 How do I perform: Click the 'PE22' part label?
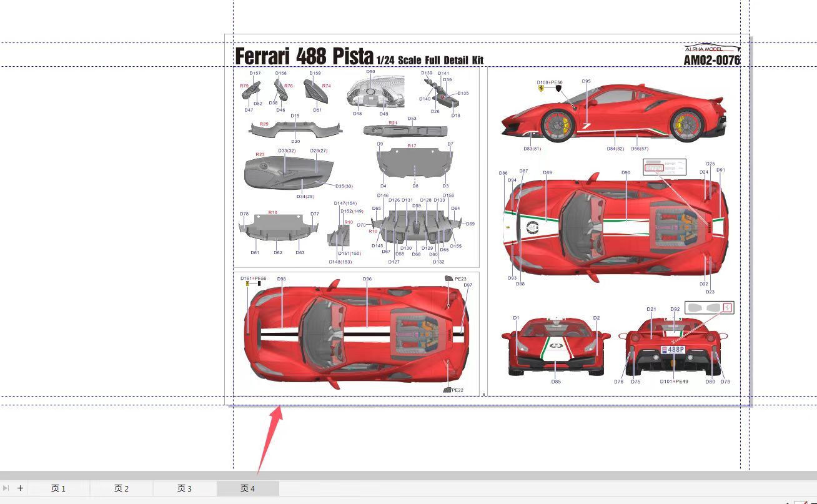point(458,390)
